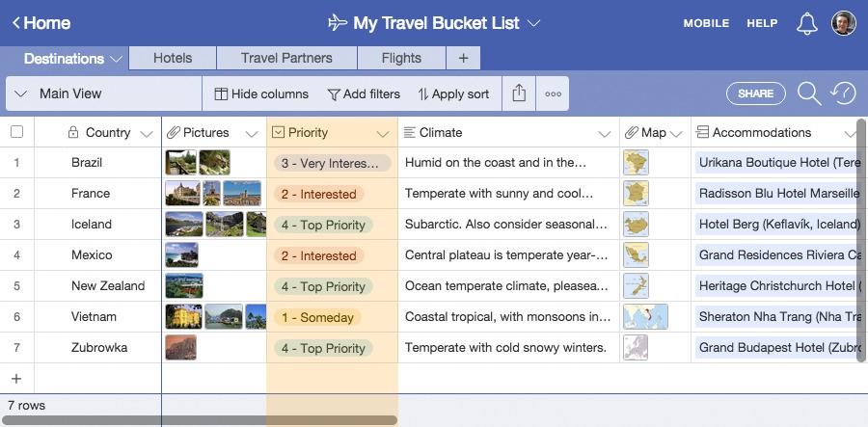Screen dimensions: 868x427
Task: Open the Map column menu arrow
Action: point(676,133)
